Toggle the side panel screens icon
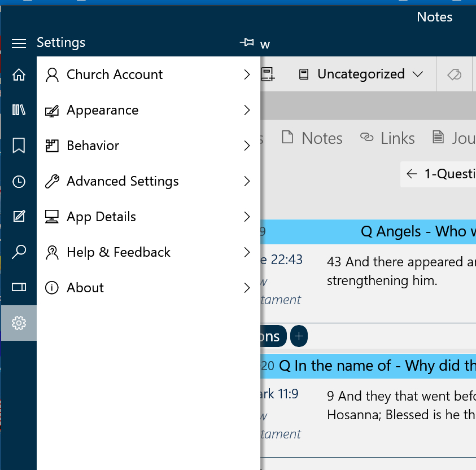This screenshot has height=470, width=476. click(19, 287)
